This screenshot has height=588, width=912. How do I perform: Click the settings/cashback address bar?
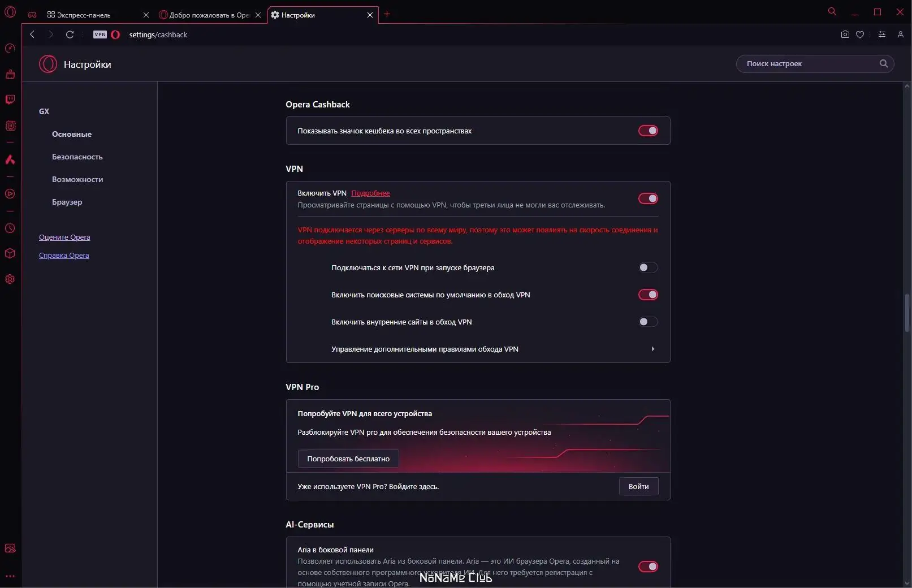158,34
